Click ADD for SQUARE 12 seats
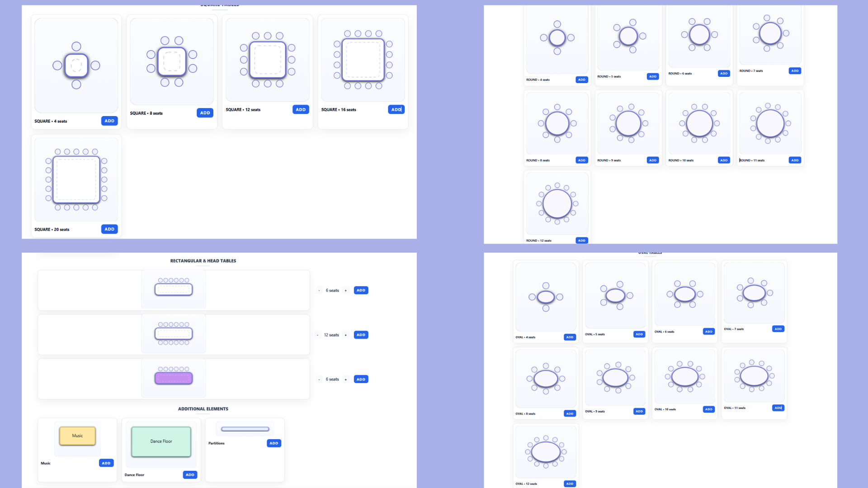Image resolution: width=868 pixels, height=488 pixels. (301, 109)
